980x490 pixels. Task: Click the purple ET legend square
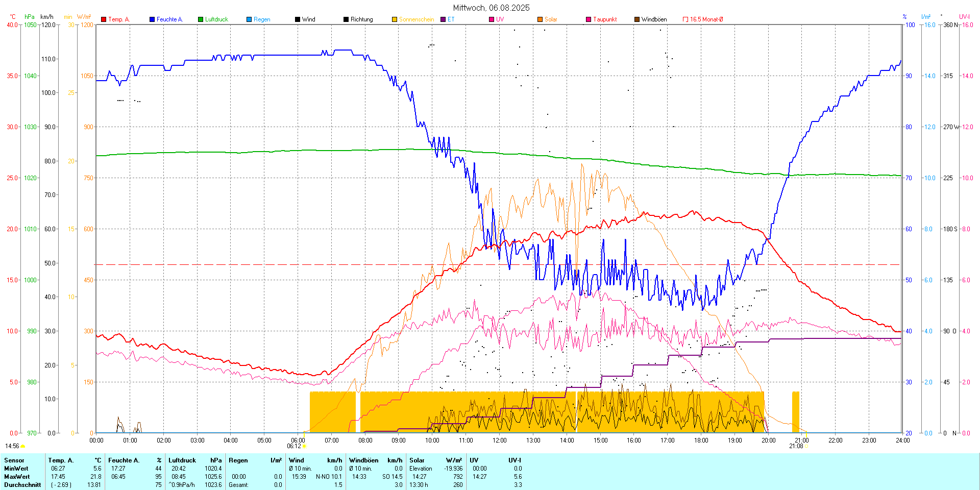click(443, 19)
